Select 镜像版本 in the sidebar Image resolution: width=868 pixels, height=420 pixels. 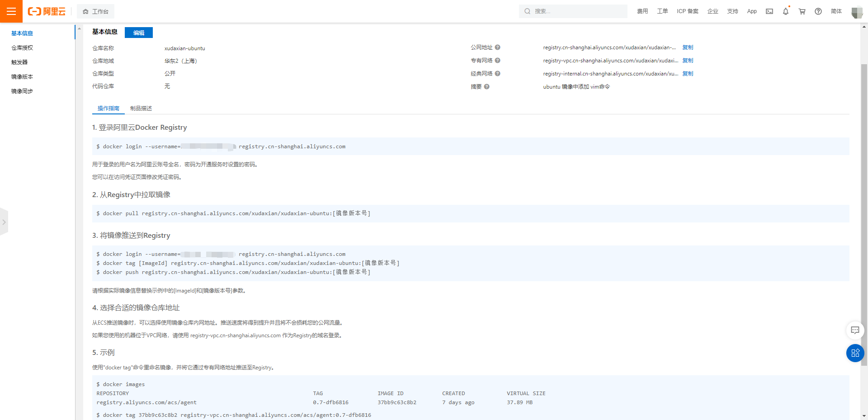pos(22,77)
